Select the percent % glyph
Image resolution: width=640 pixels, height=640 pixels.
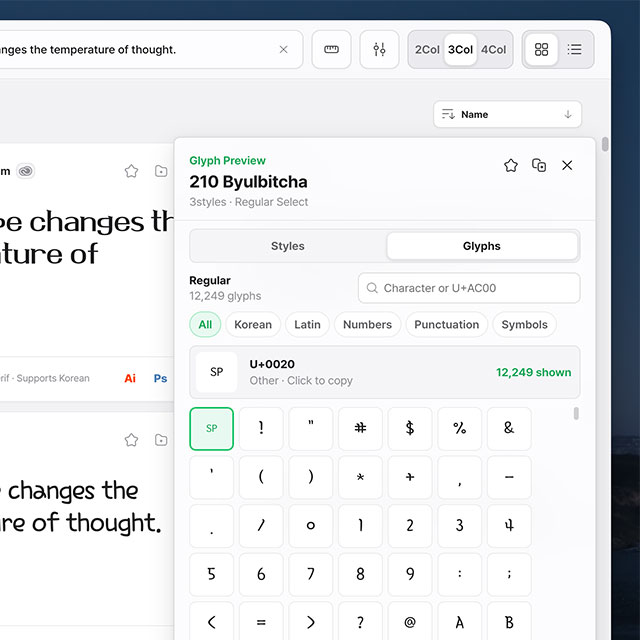(460, 429)
